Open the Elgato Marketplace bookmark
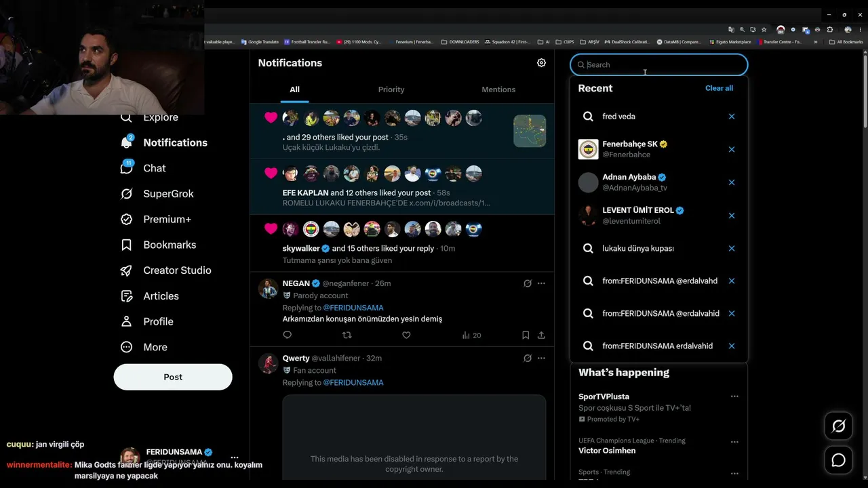This screenshot has height=488, width=868. pyautogui.click(x=729, y=42)
